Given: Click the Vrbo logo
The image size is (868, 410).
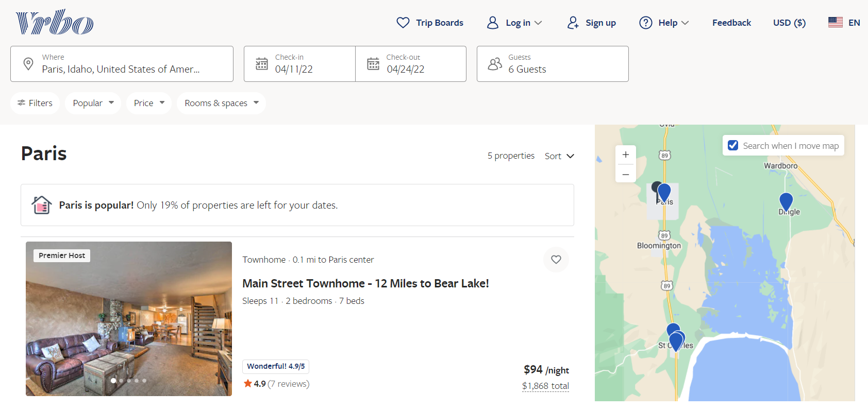Looking at the screenshot, I should 55,22.
